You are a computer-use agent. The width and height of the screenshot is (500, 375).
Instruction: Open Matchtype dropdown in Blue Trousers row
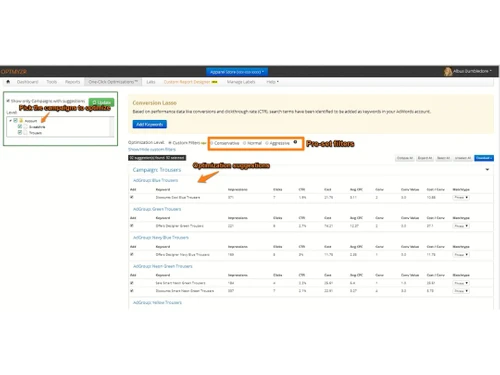(x=461, y=197)
